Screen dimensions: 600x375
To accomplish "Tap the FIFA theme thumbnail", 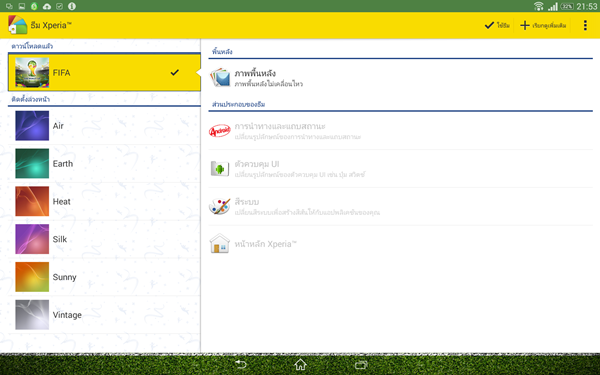I will [x=32, y=72].
